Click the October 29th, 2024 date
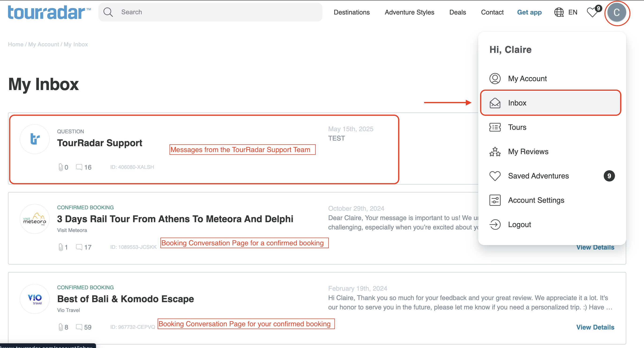 pyautogui.click(x=356, y=208)
